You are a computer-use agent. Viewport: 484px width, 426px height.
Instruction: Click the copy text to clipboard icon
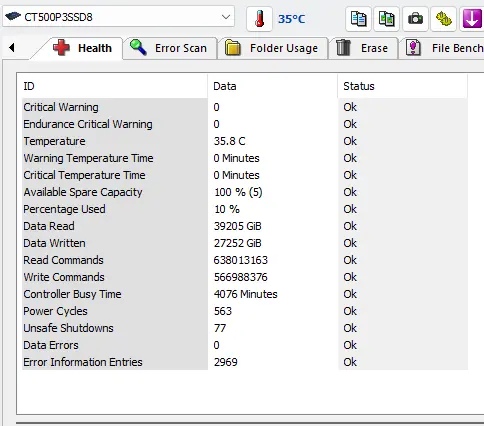[358, 19]
